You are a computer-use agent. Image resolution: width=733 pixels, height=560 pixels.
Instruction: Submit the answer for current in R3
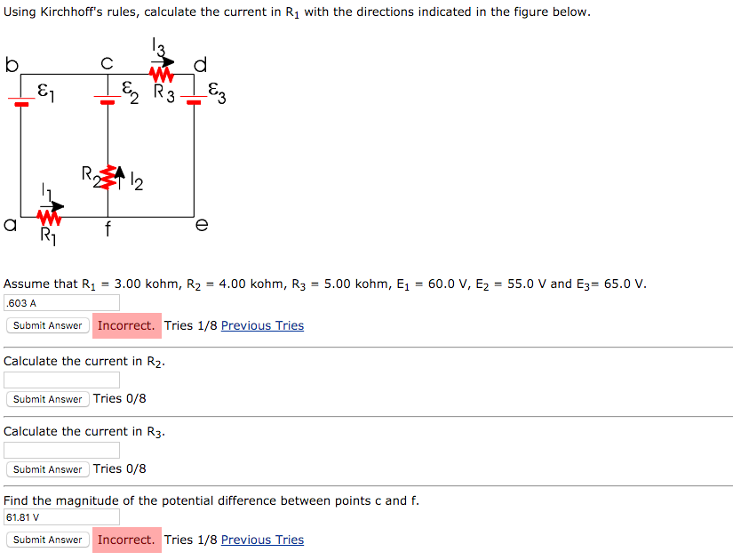(x=46, y=468)
